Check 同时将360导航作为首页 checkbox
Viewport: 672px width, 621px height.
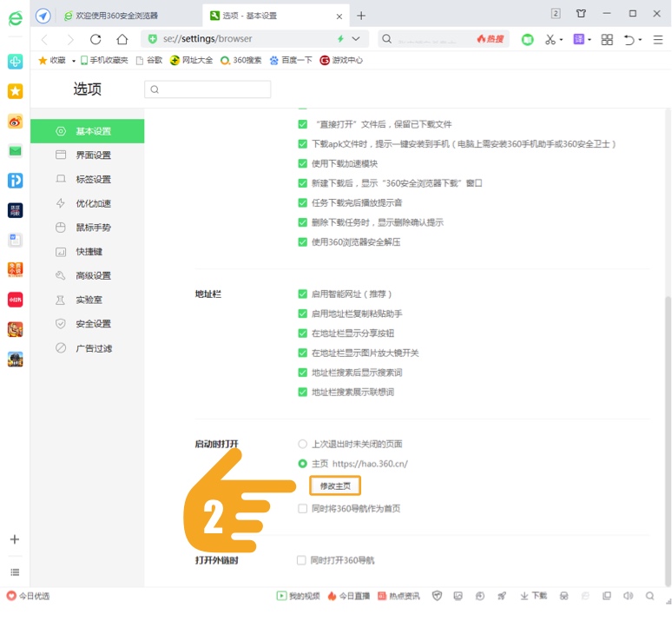(x=302, y=509)
